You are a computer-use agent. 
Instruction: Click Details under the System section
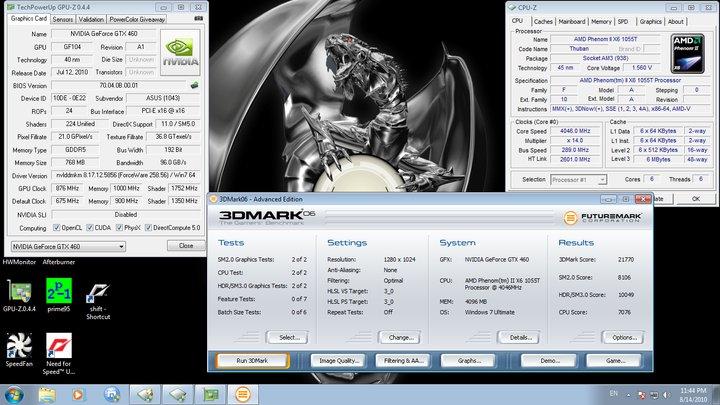pyautogui.click(x=520, y=337)
